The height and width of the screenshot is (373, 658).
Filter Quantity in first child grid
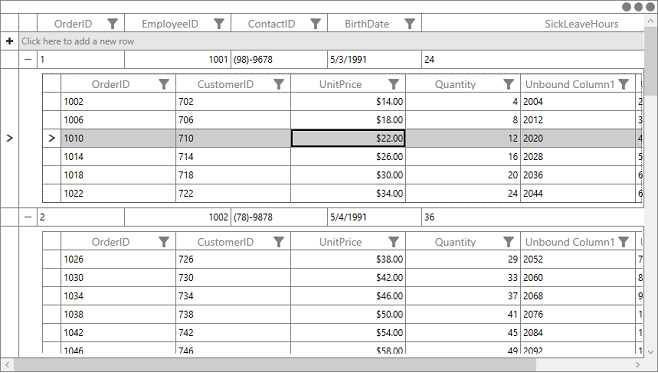click(509, 84)
